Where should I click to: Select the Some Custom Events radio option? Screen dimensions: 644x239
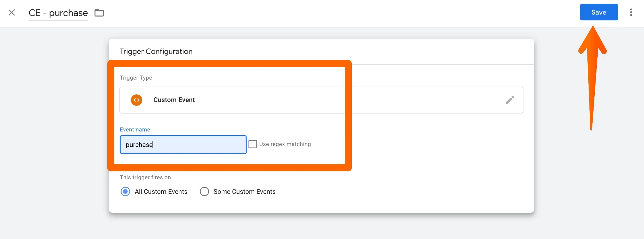click(x=204, y=191)
